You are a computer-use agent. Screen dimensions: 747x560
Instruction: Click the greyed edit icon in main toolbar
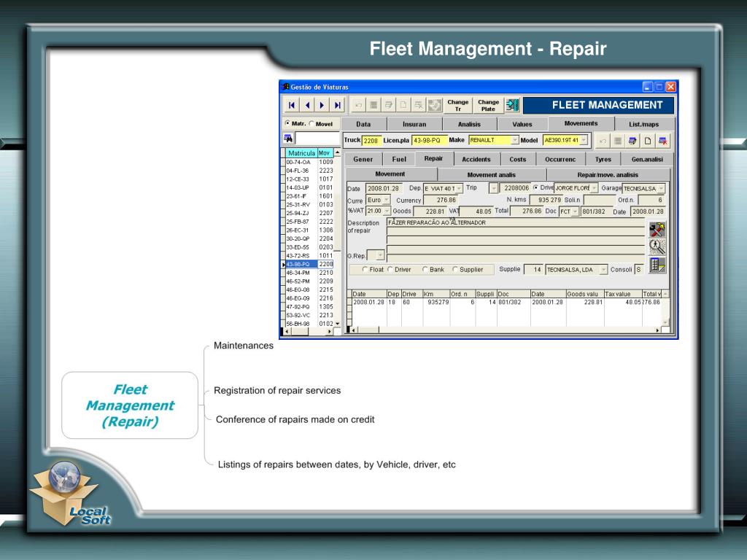(388, 105)
